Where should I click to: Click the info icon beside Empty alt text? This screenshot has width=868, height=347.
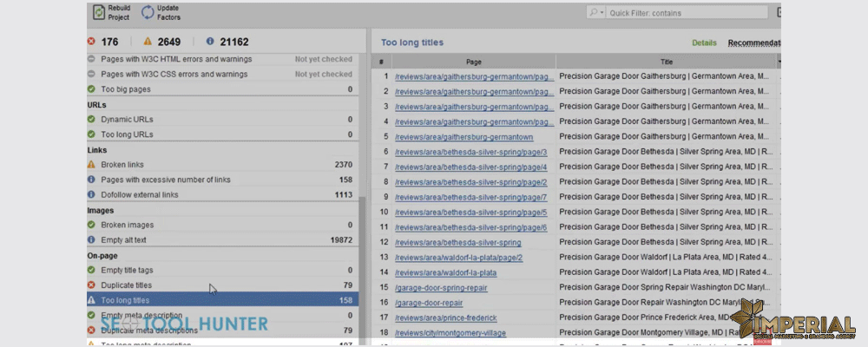pos(91,239)
